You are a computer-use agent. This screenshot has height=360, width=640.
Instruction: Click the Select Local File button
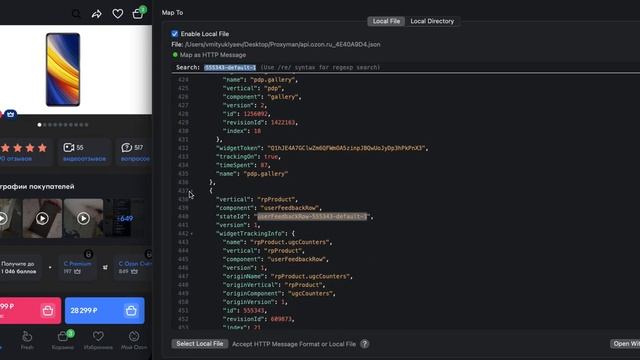tap(200, 344)
